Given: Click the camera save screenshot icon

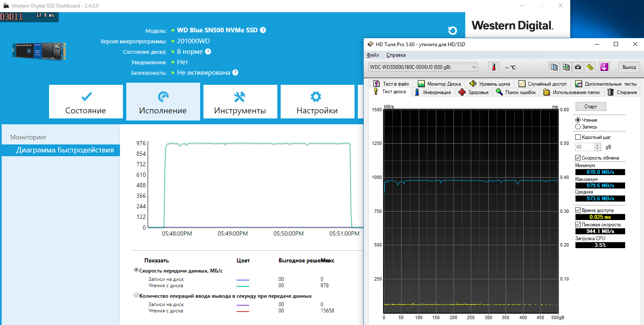Looking at the screenshot, I should (578, 67).
